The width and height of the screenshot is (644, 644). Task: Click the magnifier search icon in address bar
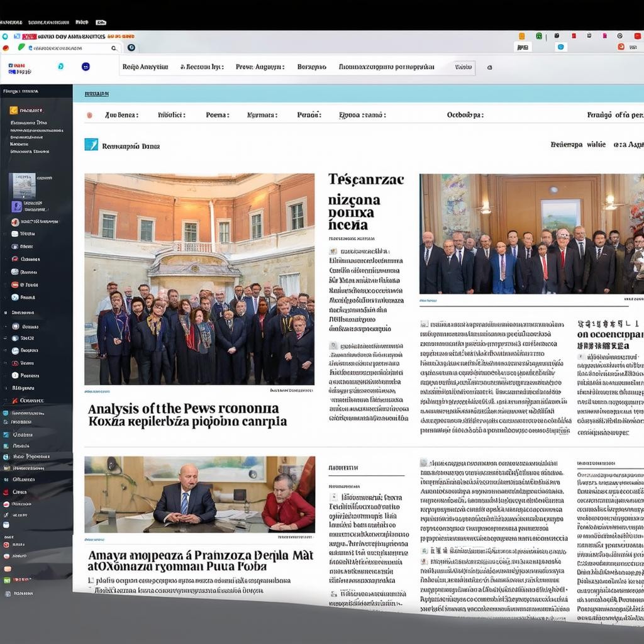click(x=114, y=48)
